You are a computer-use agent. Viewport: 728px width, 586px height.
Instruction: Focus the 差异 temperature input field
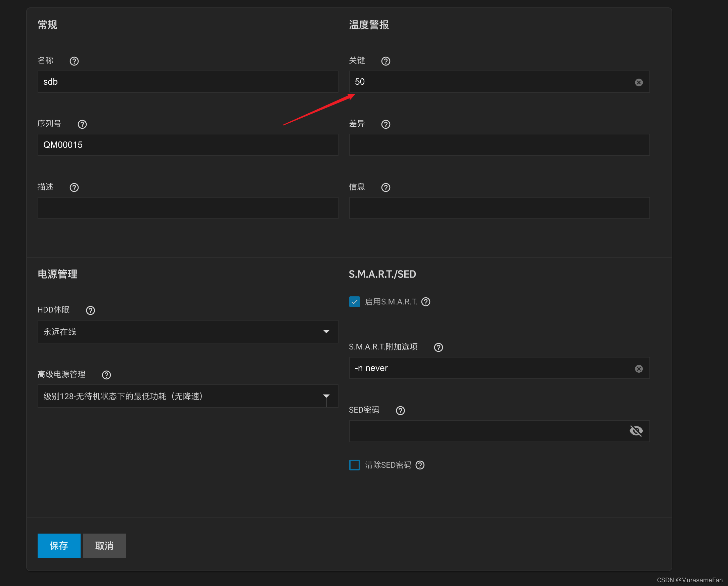[x=499, y=145]
